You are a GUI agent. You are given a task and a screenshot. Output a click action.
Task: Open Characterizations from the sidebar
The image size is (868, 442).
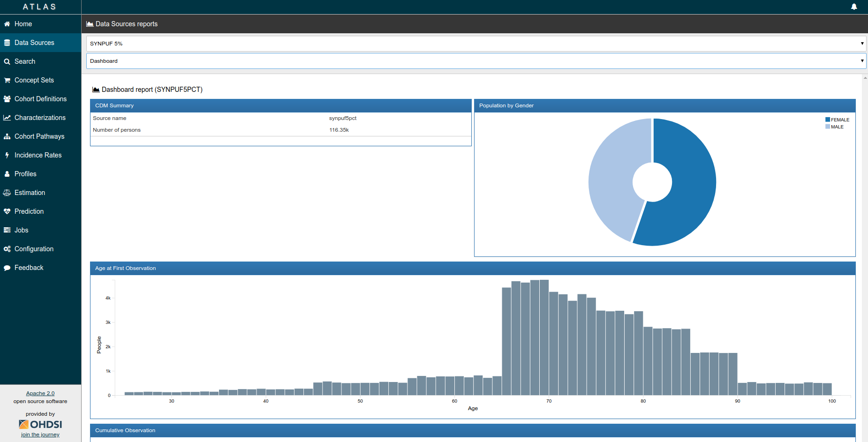(x=40, y=118)
